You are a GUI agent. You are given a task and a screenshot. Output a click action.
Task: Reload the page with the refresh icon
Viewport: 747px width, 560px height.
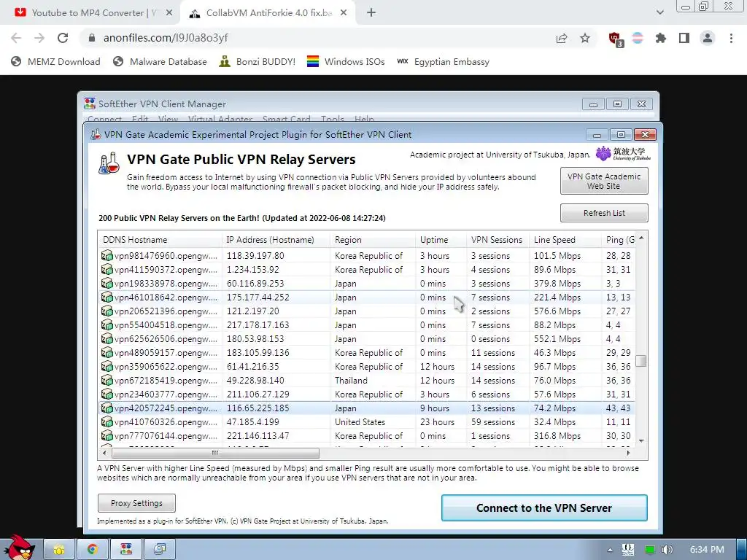click(63, 38)
